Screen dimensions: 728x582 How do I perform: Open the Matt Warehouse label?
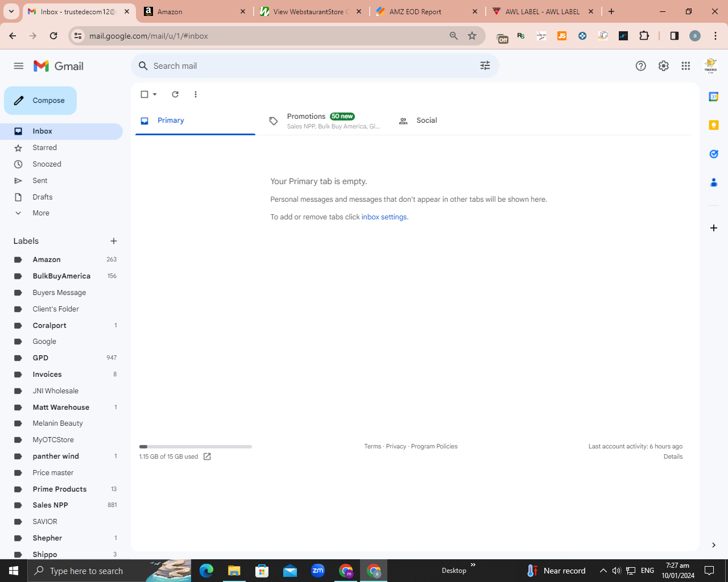click(61, 408)
